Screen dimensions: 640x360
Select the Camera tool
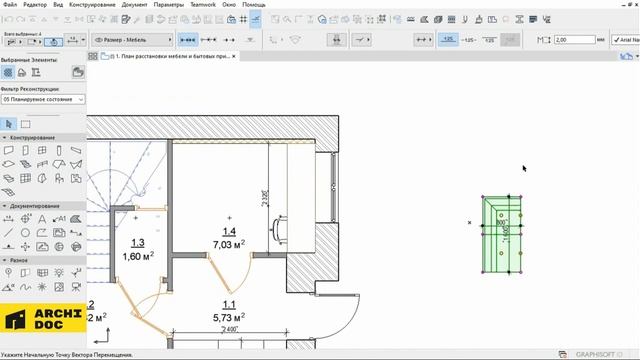coord(76,287)
